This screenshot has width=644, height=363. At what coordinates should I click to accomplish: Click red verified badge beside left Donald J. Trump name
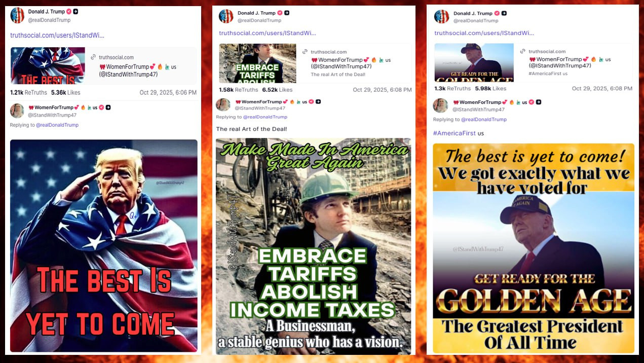pos(69,12)
